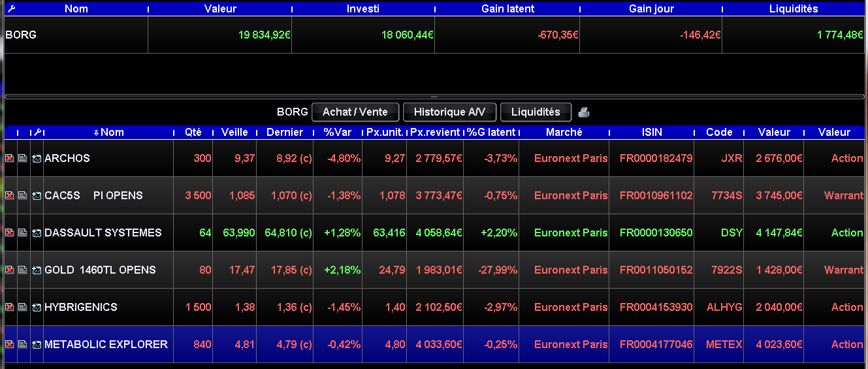Open the document icon on the CAC5S PI OPENS row
Image resolution: width=868 pixels, height=369 pixels.
pos(23,195)
